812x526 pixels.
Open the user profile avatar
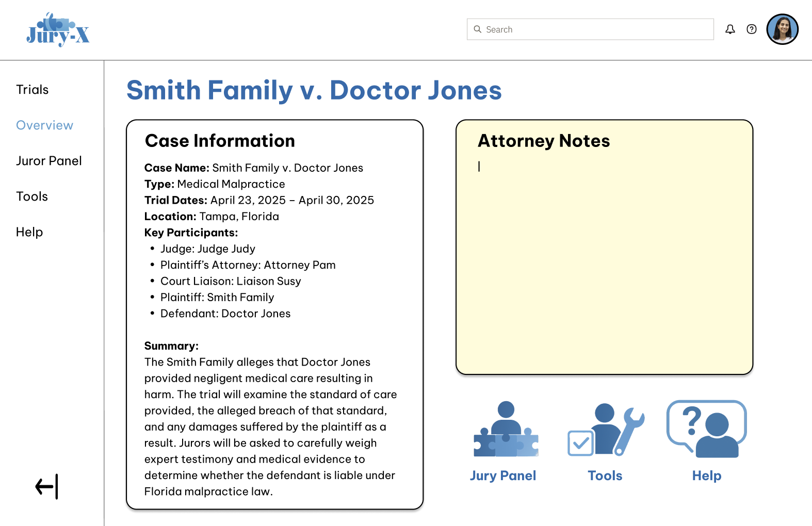pos(782,29)
